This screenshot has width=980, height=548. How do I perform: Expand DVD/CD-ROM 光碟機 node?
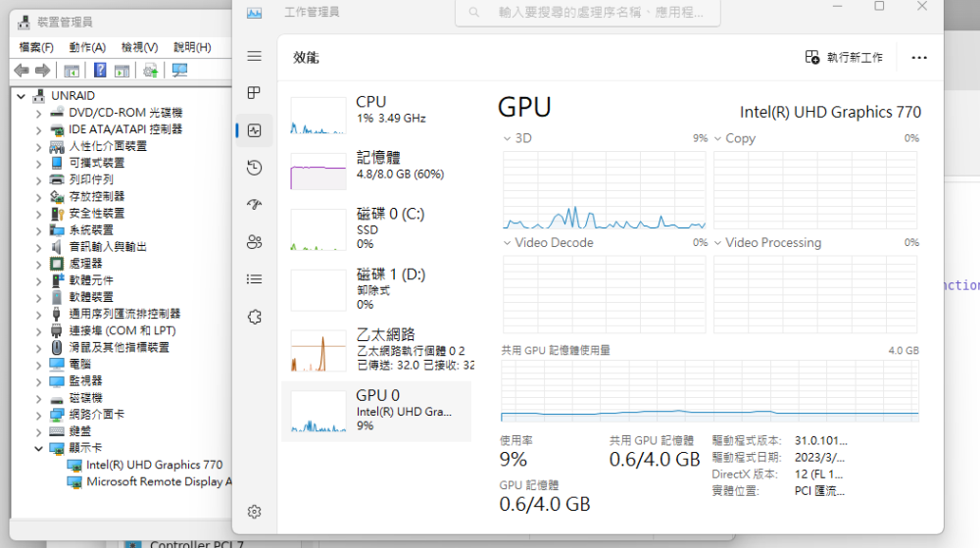point(39,114)
